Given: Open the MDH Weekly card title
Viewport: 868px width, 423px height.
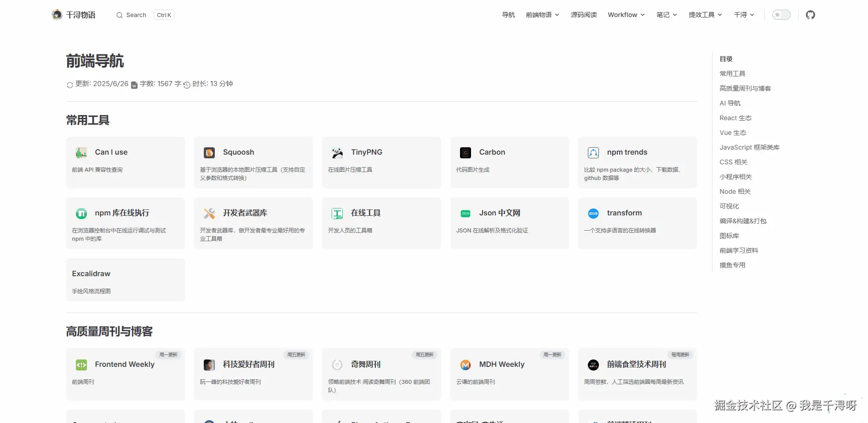Looking at the screenshot, I should (x=502, y=365).
